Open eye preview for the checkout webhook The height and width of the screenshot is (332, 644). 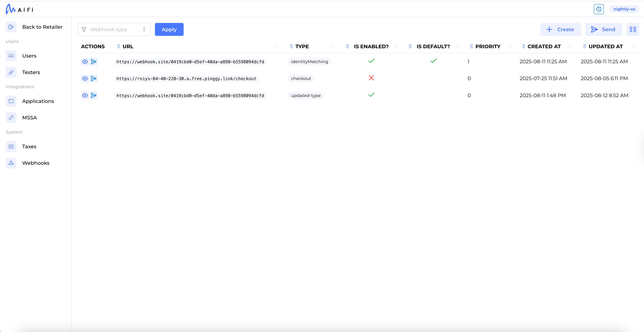[x=85, y=78]
